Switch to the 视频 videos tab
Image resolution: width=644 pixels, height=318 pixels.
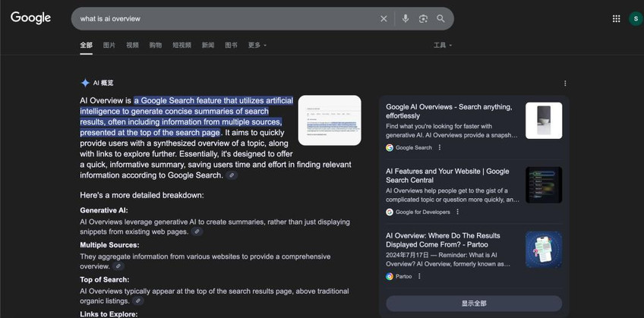click(132, 46)
